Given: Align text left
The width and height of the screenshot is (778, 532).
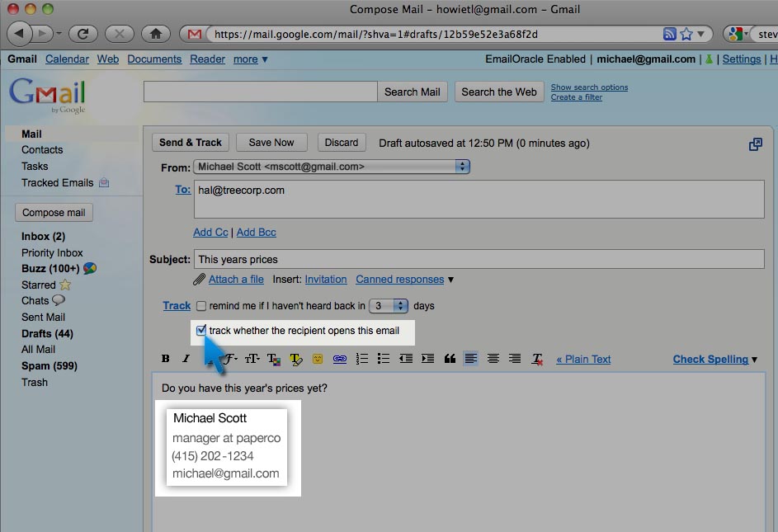Looking at the screenshot, I should point(471,358).
